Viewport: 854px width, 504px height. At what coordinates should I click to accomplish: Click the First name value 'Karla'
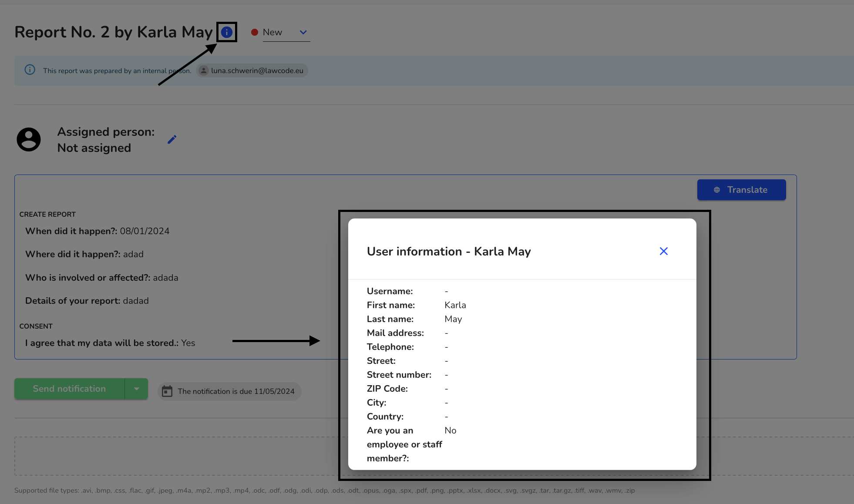455,305
